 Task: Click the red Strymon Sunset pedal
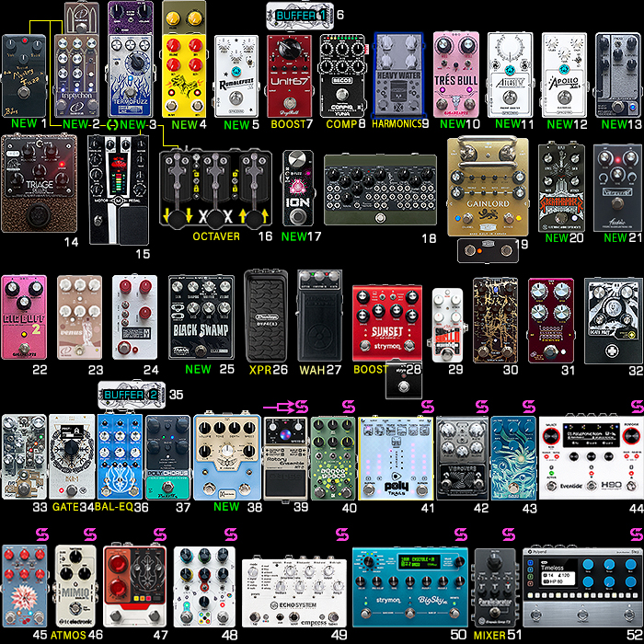coord(387,324)
